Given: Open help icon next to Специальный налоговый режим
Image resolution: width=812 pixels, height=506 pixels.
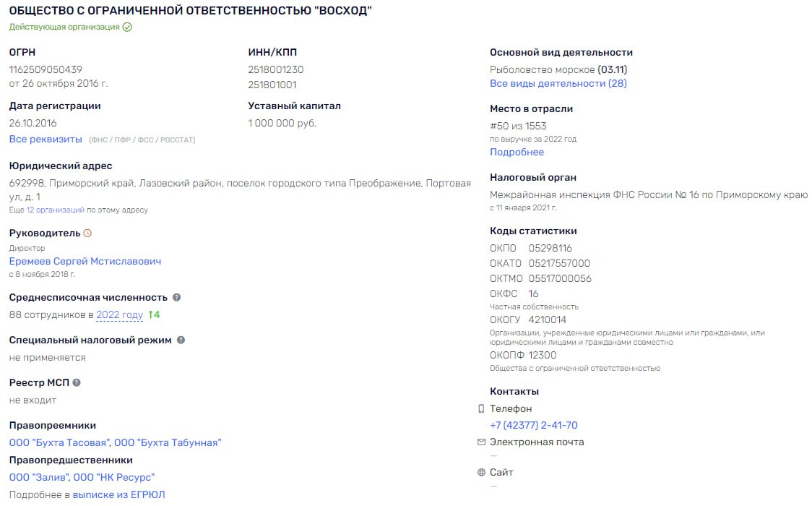Looking at the screenshot, I should tap(181, 340).
